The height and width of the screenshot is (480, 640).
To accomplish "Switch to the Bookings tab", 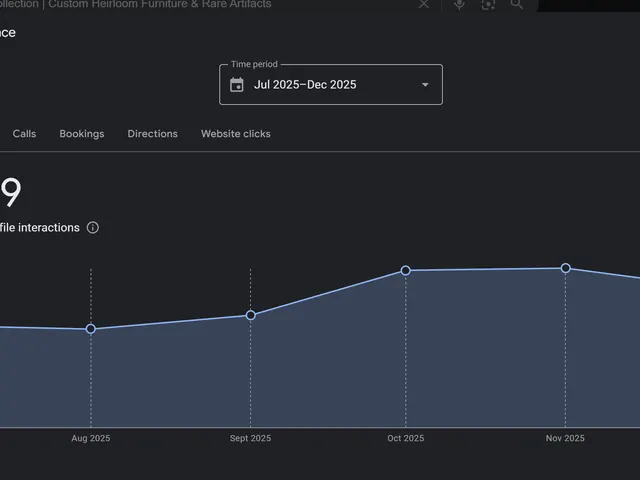I will point(82,134).
